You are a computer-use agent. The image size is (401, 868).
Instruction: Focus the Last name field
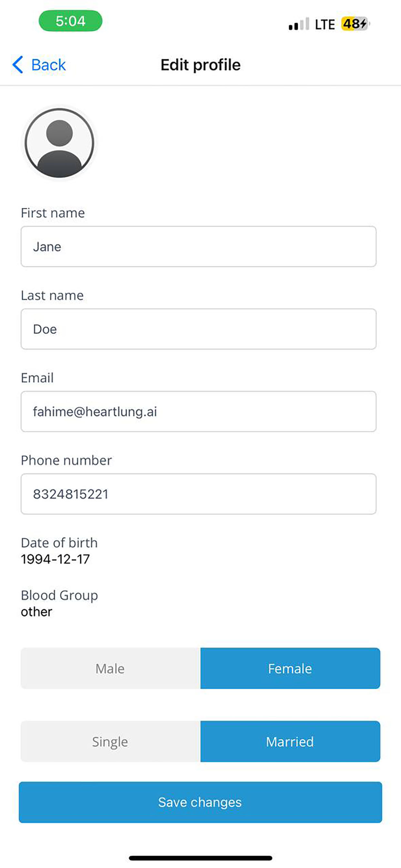(x=199, y=329)
